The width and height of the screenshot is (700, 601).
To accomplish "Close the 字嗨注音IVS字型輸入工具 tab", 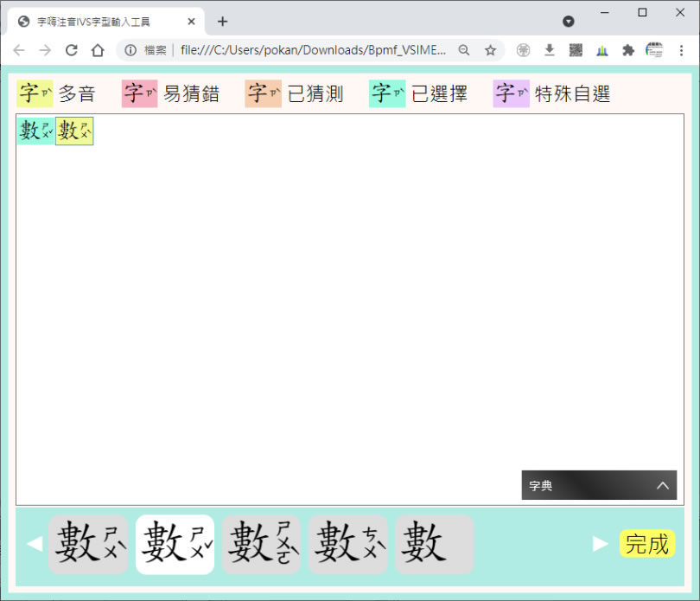I will coord(192,22).
